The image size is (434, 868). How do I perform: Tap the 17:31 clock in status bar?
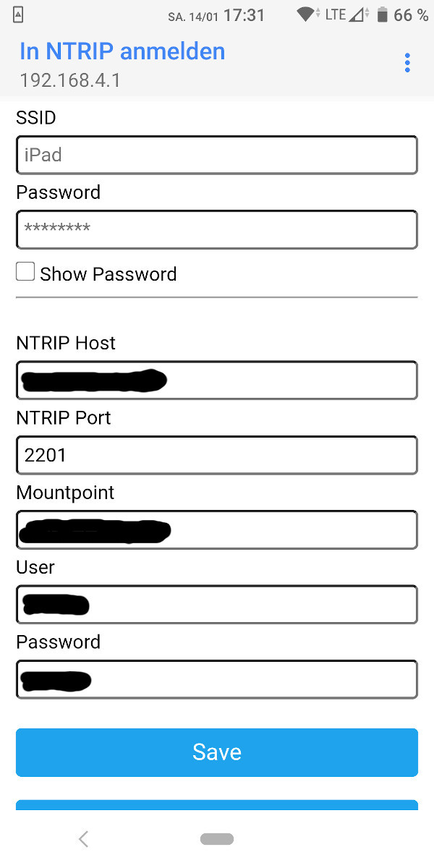point(244,15)
